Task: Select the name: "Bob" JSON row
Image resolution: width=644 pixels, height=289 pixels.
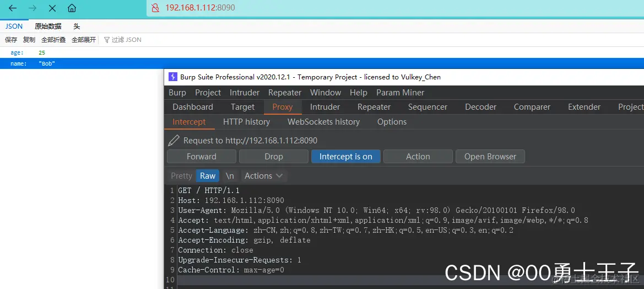Action: point(322,64)
